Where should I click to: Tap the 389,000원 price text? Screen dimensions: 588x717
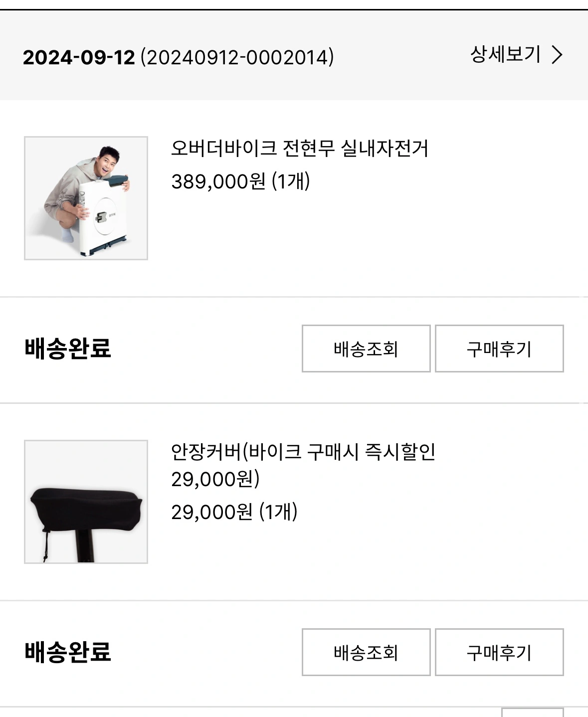click(x=218, y=181)
